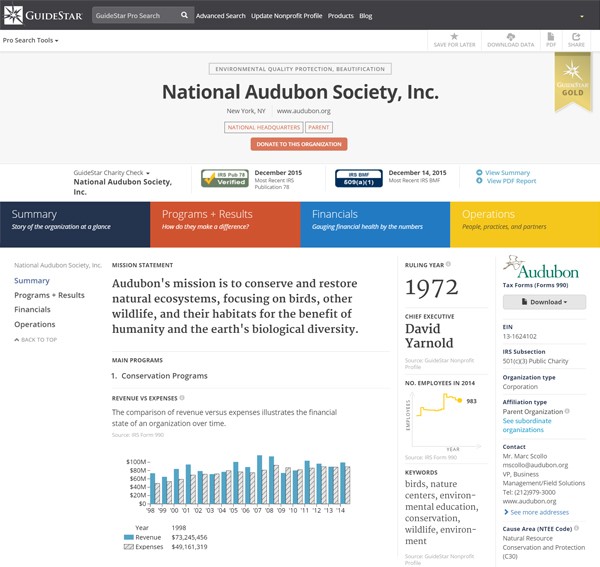Click the EIN value 13-1624102
Screen dimensions: 600x567
[519, 336]
